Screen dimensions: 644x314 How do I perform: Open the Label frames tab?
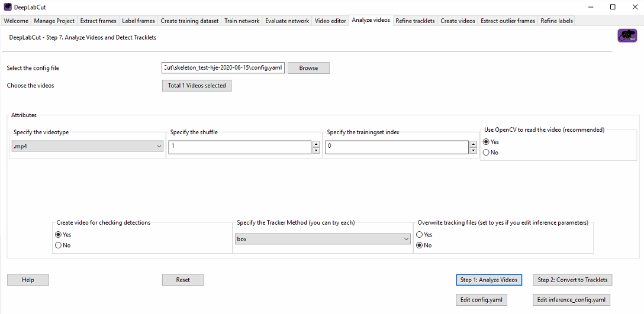coord(139,21)
